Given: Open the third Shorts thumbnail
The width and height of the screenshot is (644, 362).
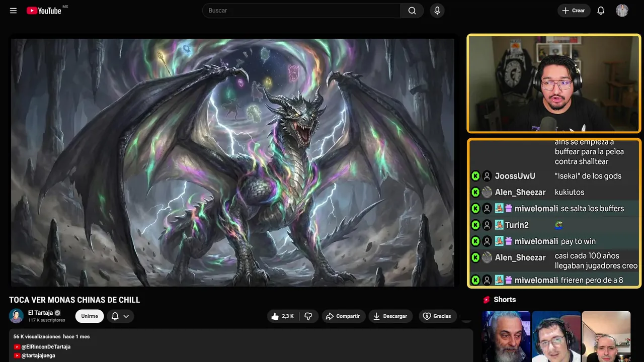Looking at the screenshot, I should 606,336.
